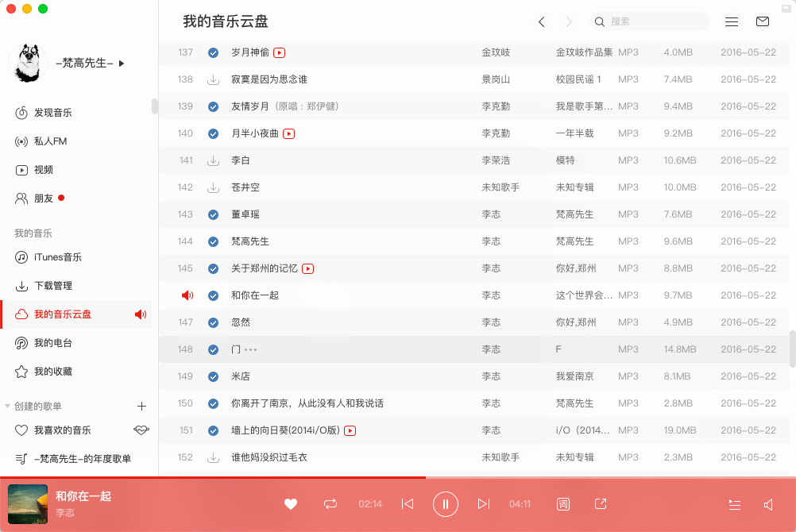Screen dimensions: 796x532
Task: Toggle the loop playback mode
Action: (x=330, y=504)
